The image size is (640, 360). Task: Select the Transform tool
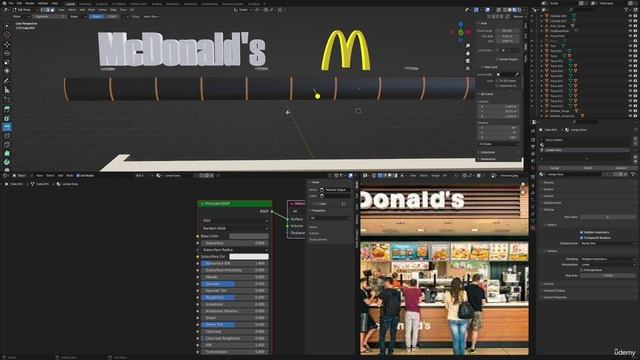(7, 71)
